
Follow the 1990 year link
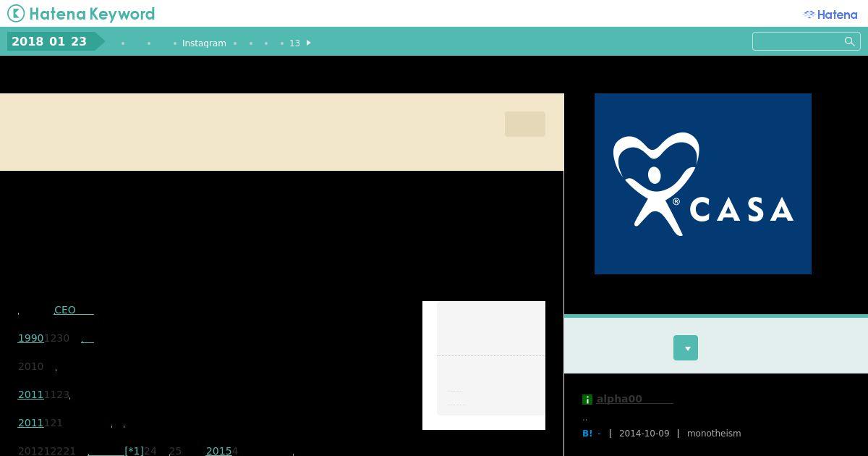pyautogui.click(x=31, y=338)
